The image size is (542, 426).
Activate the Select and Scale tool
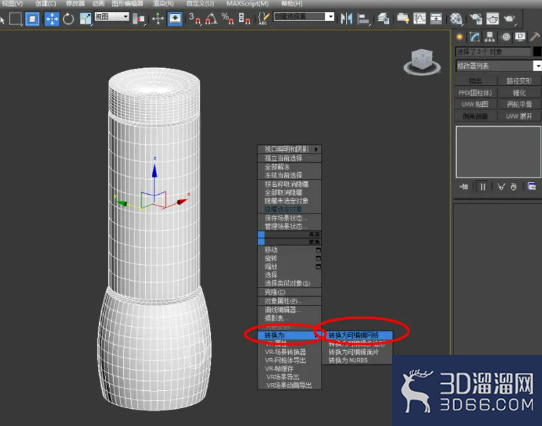[x=85, y=19]
